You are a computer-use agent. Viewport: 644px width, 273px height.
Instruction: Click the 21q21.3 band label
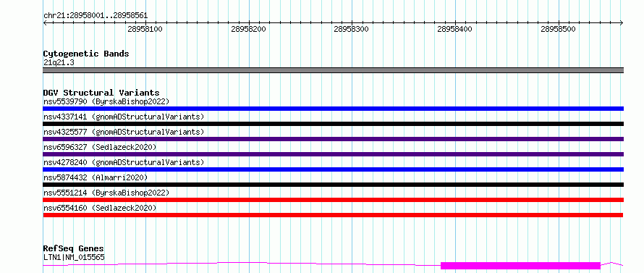pyautogui.click(x=59, y=63)
